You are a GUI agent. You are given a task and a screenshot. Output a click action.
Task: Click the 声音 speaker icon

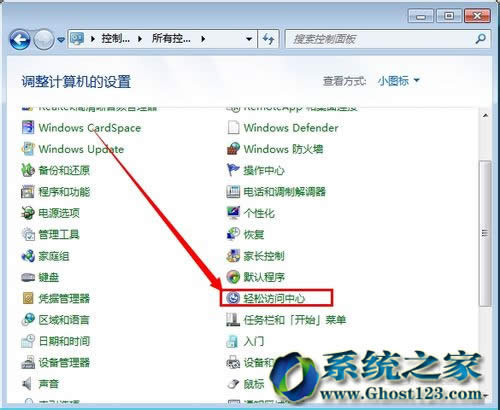coord(27,384)
